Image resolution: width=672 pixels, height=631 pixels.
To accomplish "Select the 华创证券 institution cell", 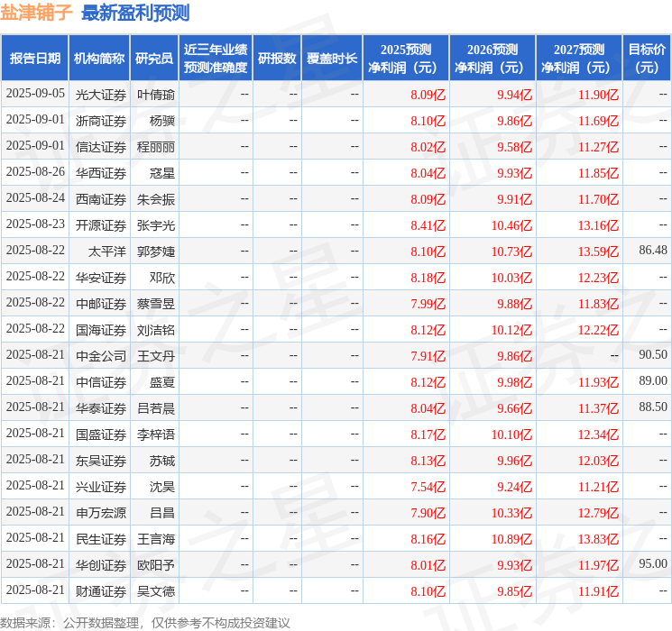I will point(101,565).
